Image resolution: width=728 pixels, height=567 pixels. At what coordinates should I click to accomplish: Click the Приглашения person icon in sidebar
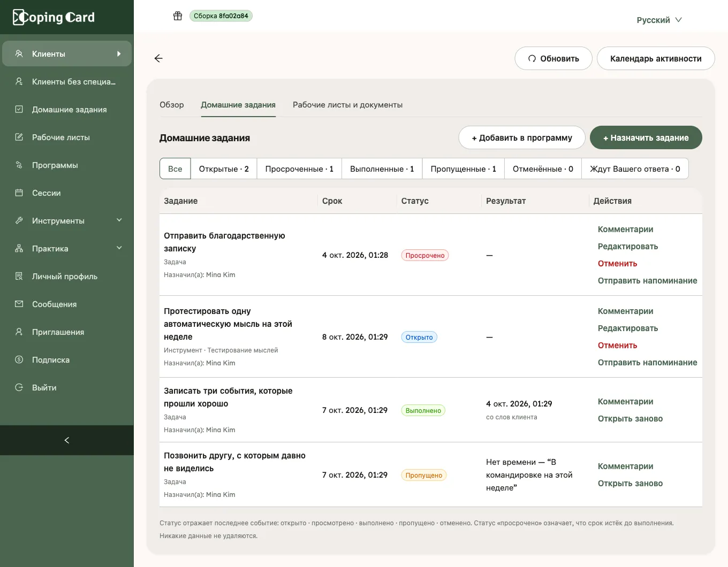coord(19,332)
